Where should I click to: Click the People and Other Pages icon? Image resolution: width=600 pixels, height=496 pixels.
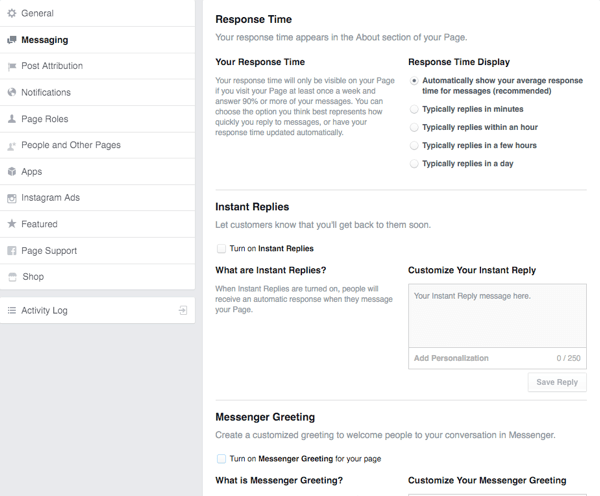pyautogui.click(x=12, y=145)
